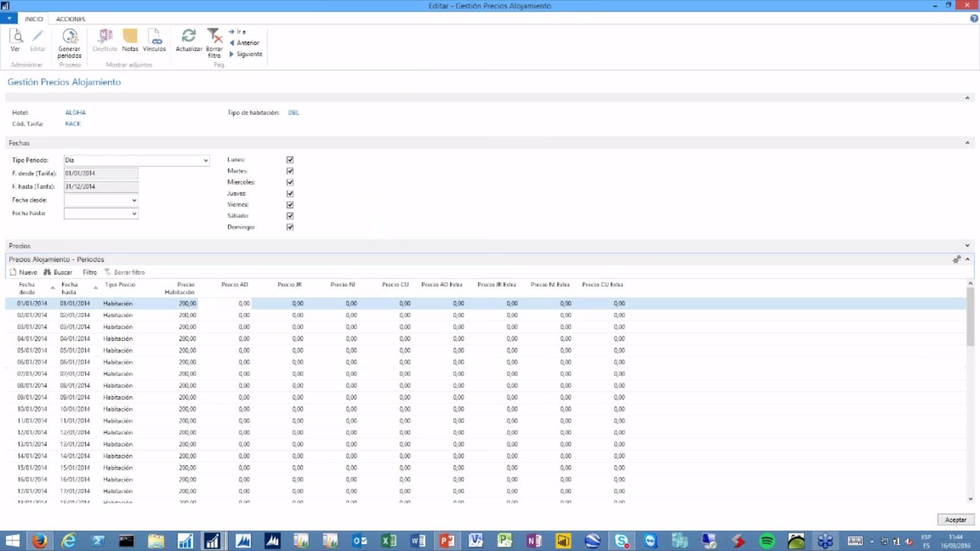Open File Explorer from the taskbar
The width and height of the screenshot is (980, 551).
tap(155, 541)
